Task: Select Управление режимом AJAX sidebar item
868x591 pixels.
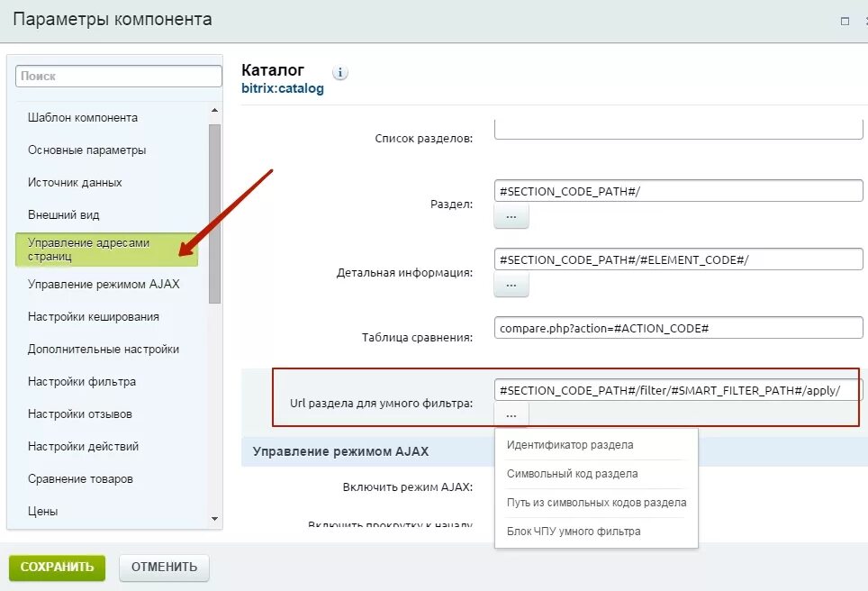Action: [x=104, y=284]
